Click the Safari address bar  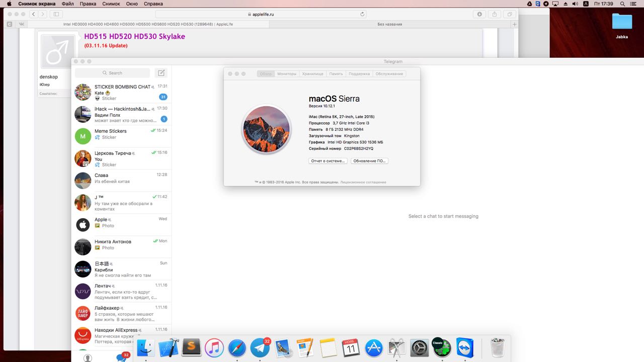pos(262,14)
